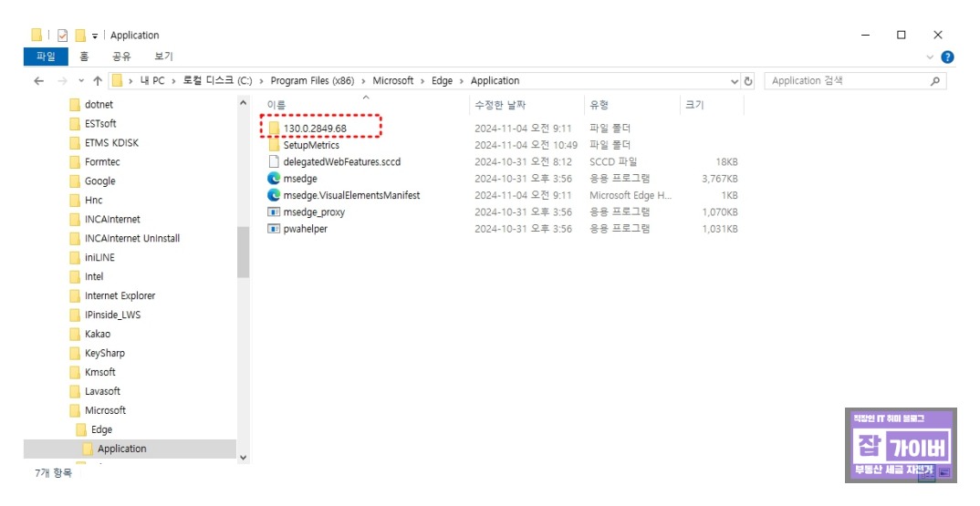Select ETMS KDISK in the folder tree
Screen dimensions: 980x506
point(112,143)
